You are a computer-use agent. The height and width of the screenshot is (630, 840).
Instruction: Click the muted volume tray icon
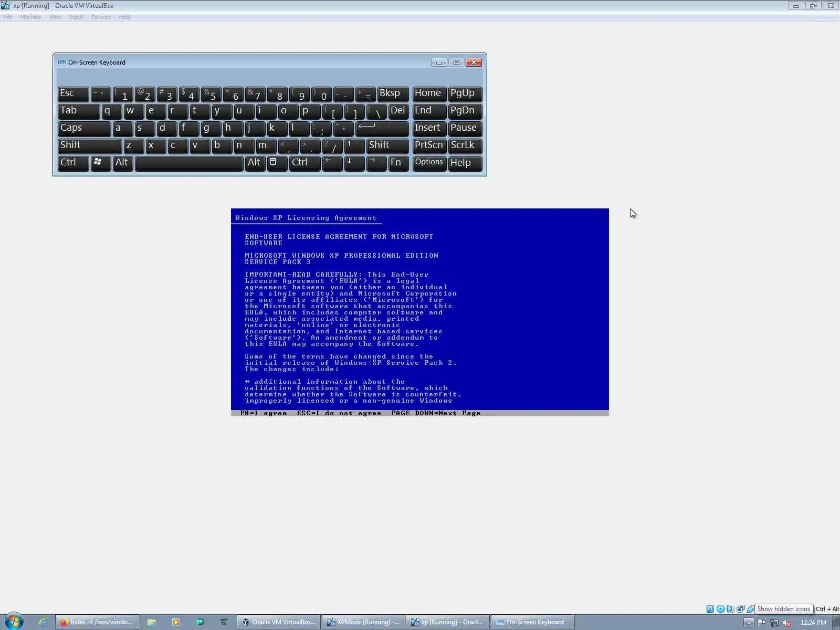point(787,623)
